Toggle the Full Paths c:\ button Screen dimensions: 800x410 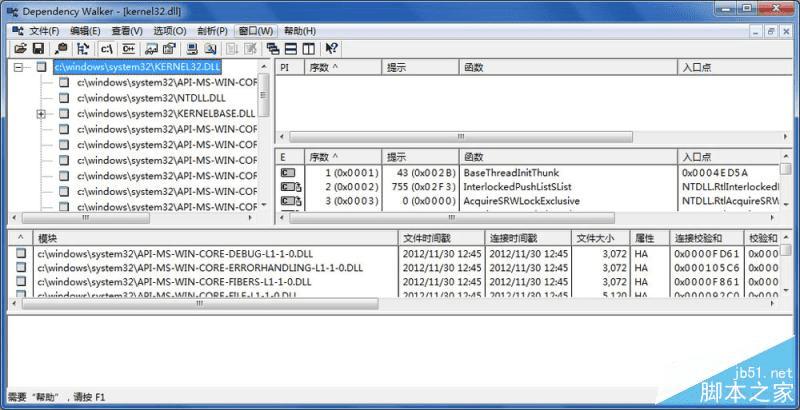tap(107, 49)
